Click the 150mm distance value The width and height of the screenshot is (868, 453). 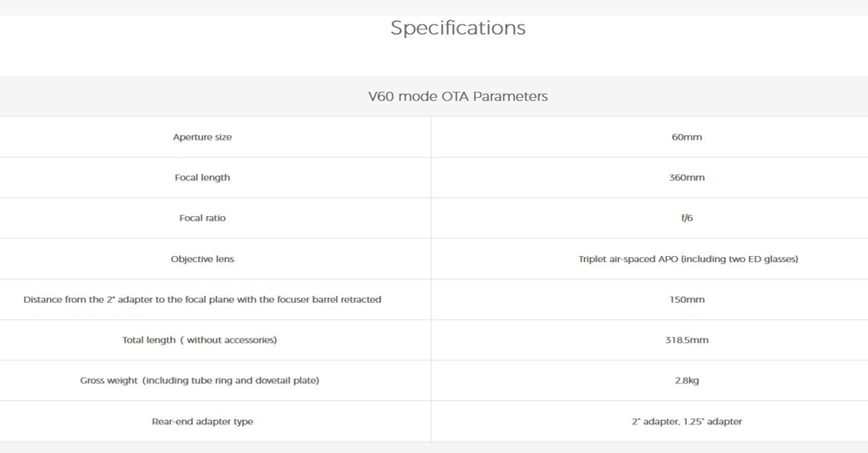click(x=687, y=299)
